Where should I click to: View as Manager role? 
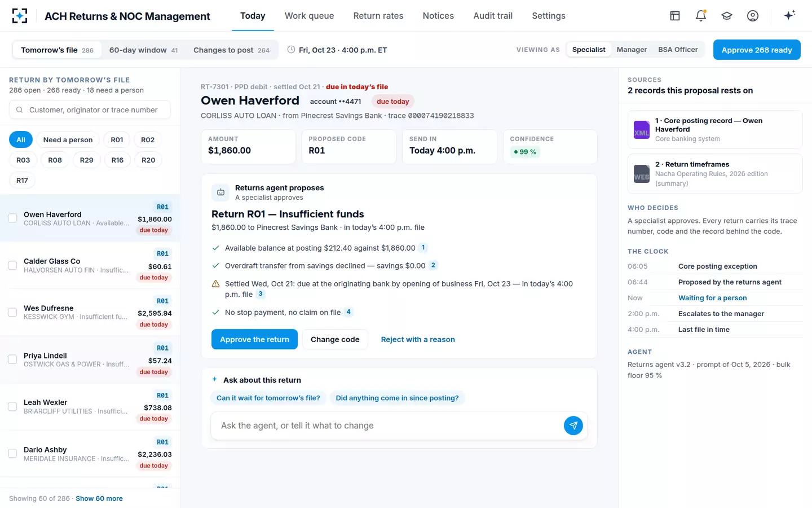coord(632,50)
